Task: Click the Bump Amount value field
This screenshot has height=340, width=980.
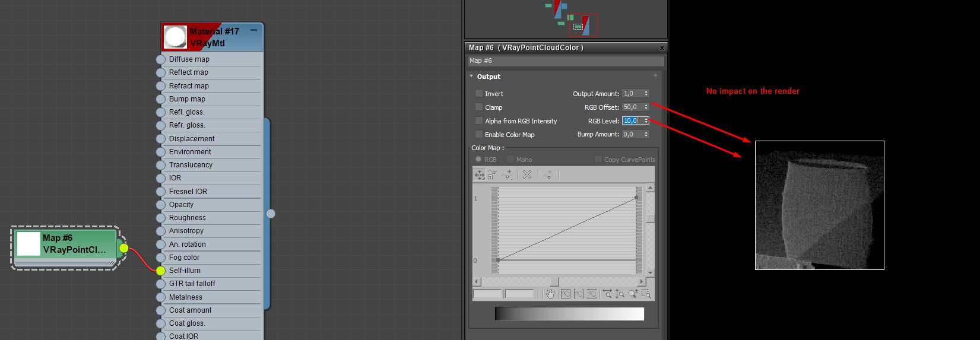Action: (x=632, y=135)
